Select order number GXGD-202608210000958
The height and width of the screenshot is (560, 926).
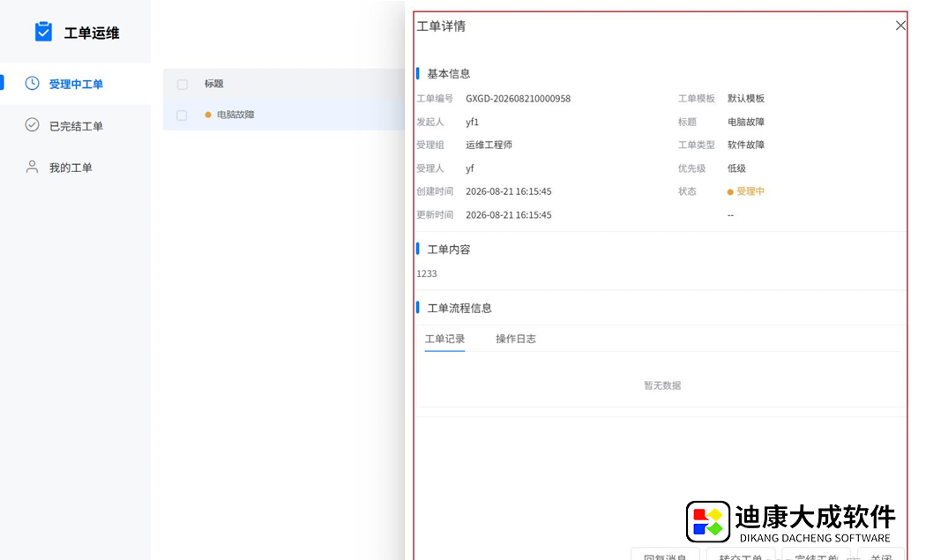(518, 99)
